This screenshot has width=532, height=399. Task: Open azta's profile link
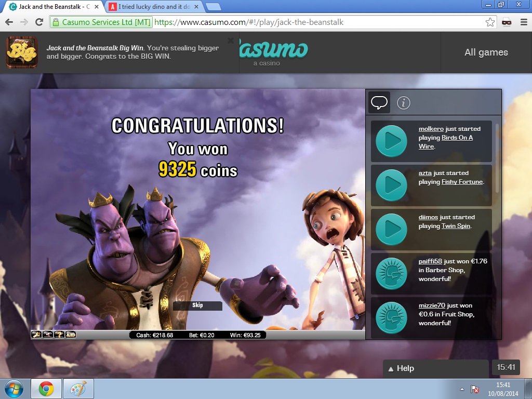click(425, 173)
